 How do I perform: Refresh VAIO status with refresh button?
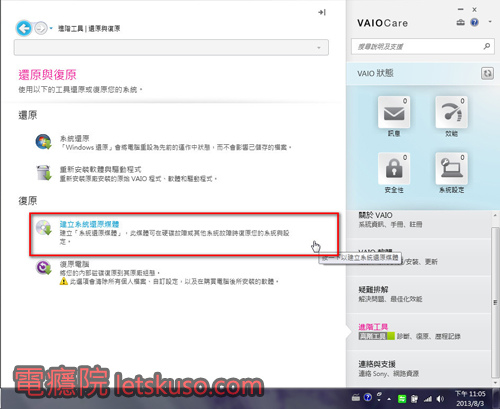pos(487,73)
